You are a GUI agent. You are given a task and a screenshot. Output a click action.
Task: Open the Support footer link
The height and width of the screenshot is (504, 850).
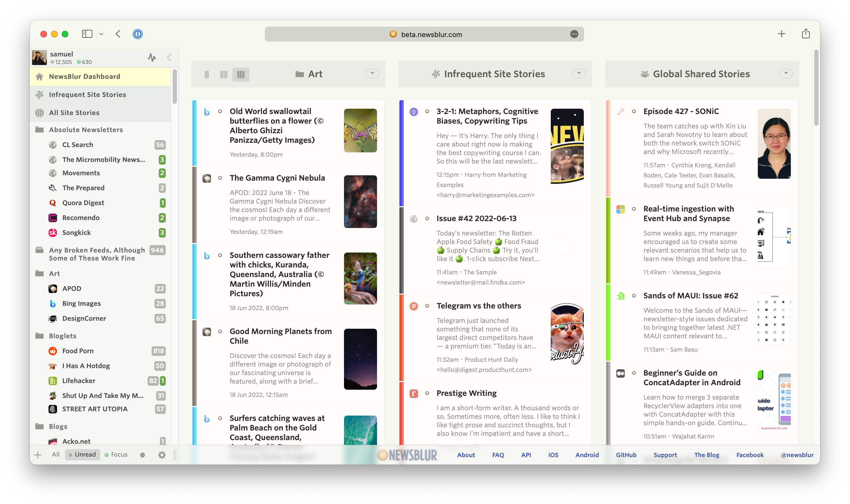tap(665, 455)
